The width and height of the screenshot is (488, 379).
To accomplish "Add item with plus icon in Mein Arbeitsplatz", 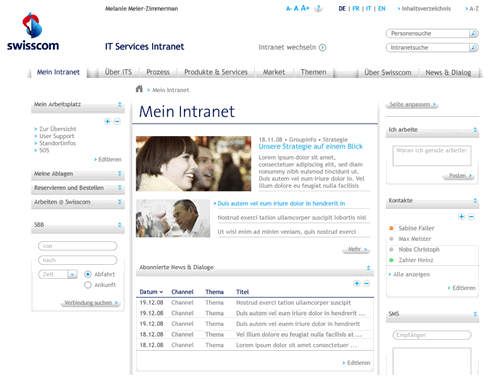I will coord(107,121).
